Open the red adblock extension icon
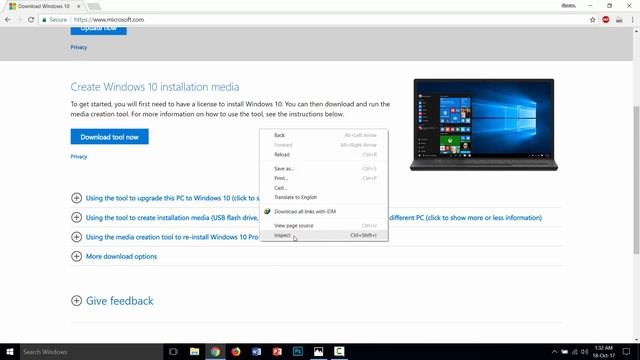Image resolution: width=640 pixels, height=360 pixels. 606,20
